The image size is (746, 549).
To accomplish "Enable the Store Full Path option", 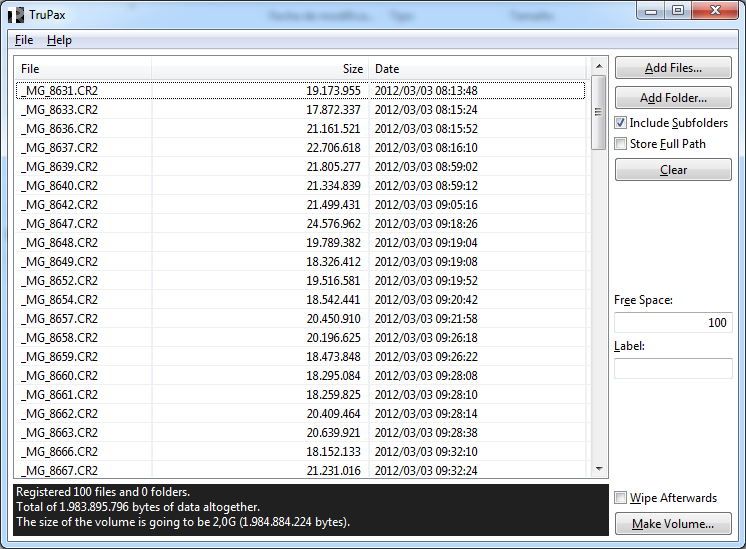I will click(621, 144).
